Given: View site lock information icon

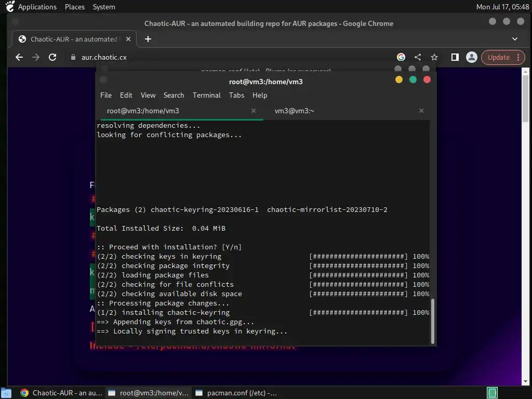Looking at the screenshot, I should click(73, 57).
